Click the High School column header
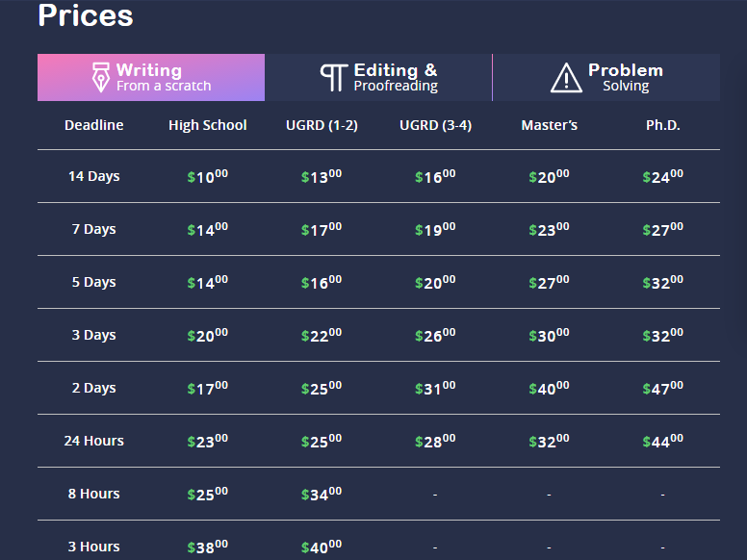Viewport: 747px width, 560px height. tap(208, 125)
